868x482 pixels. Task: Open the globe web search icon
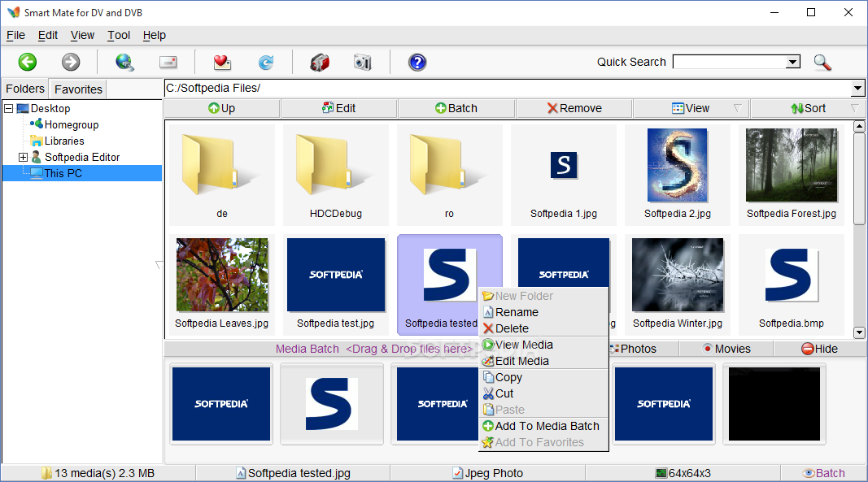(x=124, y=62)
